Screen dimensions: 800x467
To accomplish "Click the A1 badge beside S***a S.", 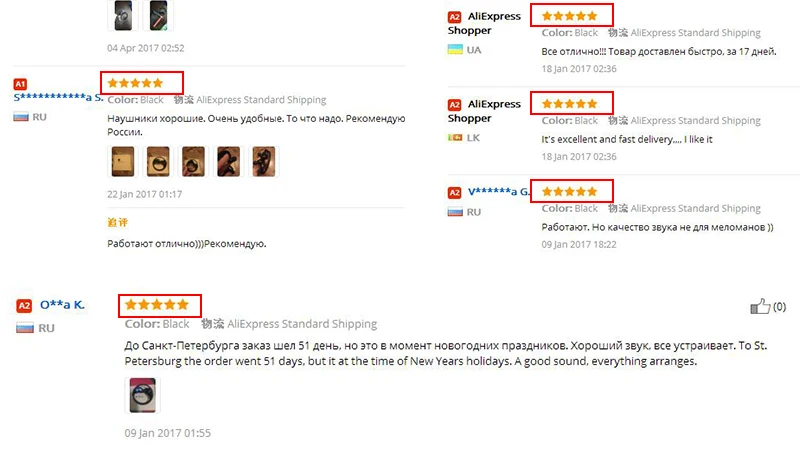I will click(20, 84).
